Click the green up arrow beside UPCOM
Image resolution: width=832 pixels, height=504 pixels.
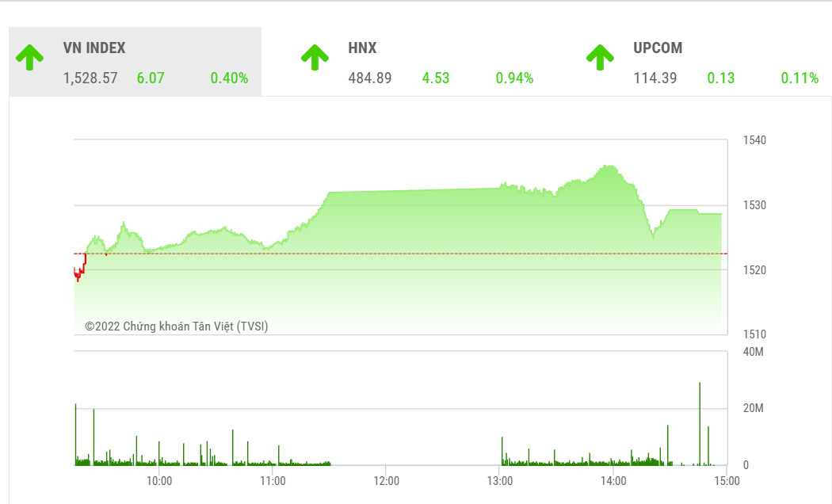click(600, 56)
